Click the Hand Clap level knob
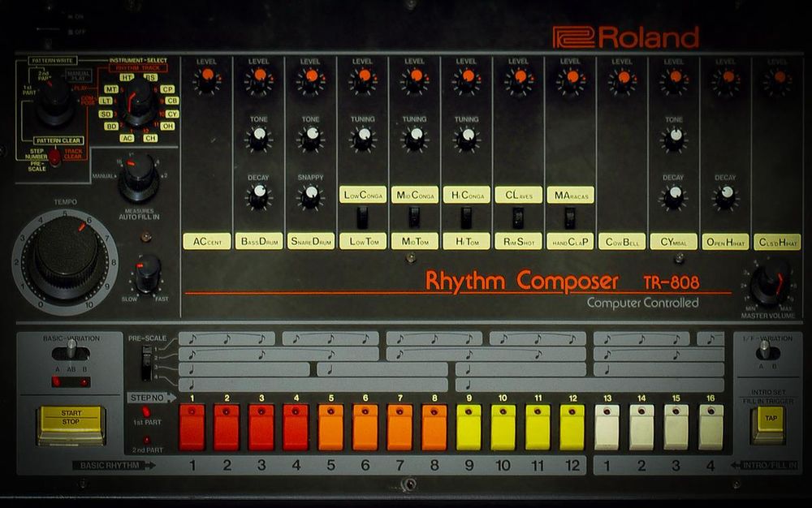Viewport: 812px width, 508px height. click(571, 80)
